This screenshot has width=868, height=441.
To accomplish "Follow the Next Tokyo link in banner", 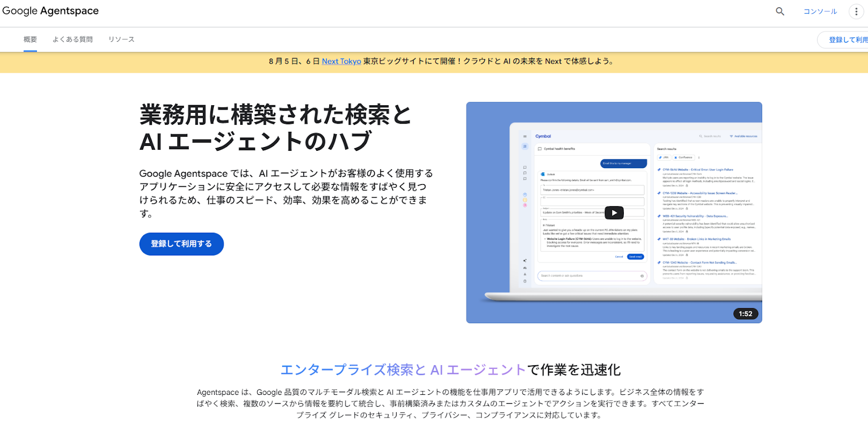I will tap(341, 61).
